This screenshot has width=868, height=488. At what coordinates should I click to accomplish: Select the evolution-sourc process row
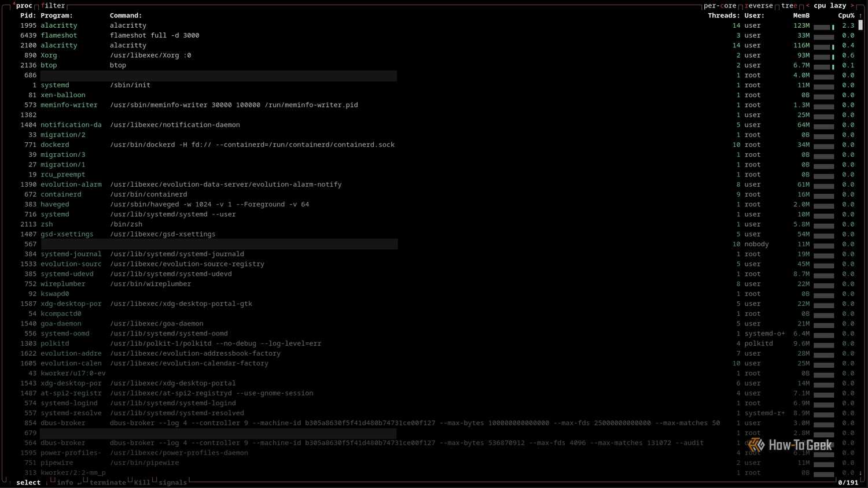click(x=437, y=264)
